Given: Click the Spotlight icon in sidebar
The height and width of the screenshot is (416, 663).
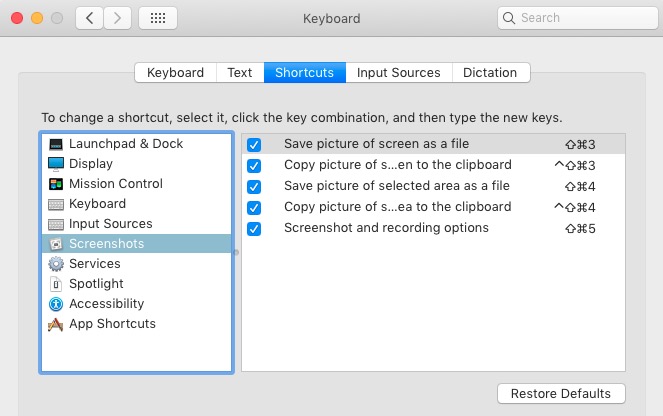Looking at the screenshot, I should tap(56, 284).
